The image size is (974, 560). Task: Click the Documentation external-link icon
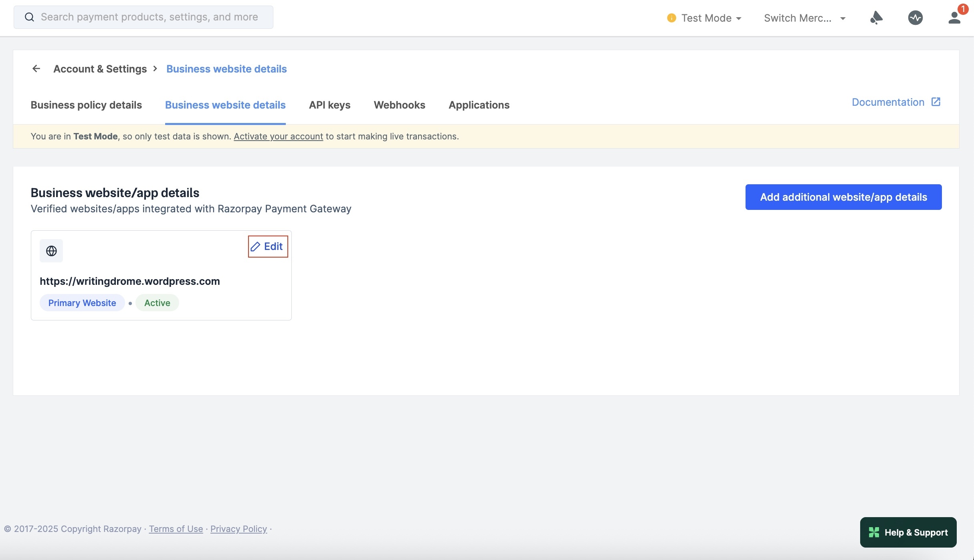[x=936, y=102]
